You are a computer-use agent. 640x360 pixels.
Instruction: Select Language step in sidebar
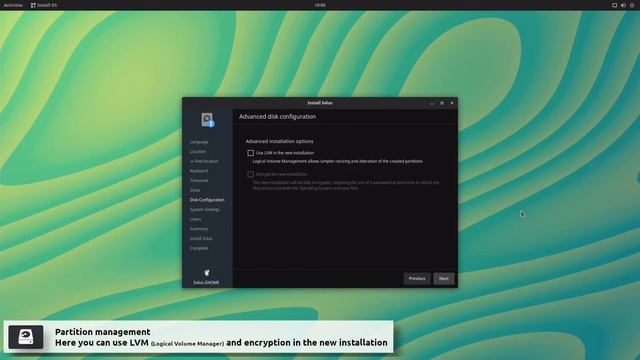click(x=199, y=142)
